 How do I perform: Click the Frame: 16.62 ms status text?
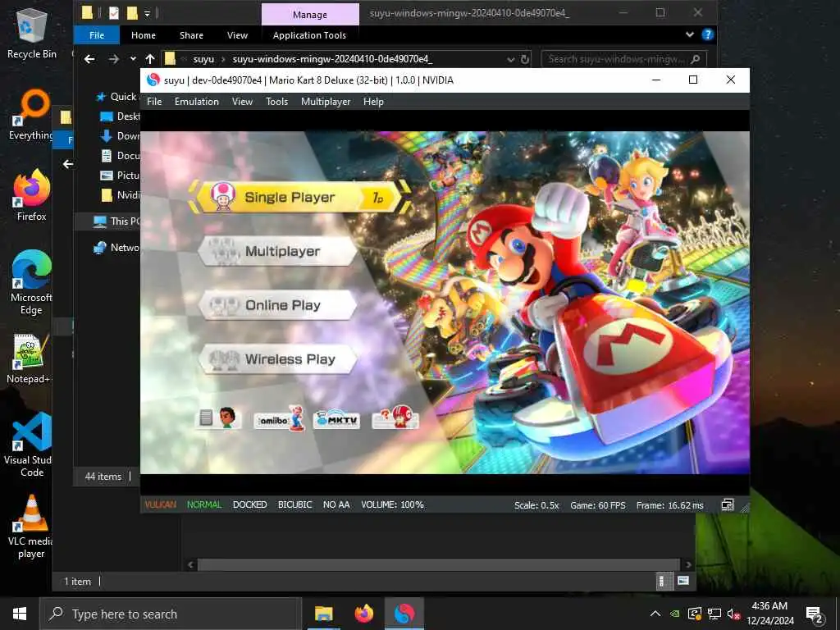669,505
